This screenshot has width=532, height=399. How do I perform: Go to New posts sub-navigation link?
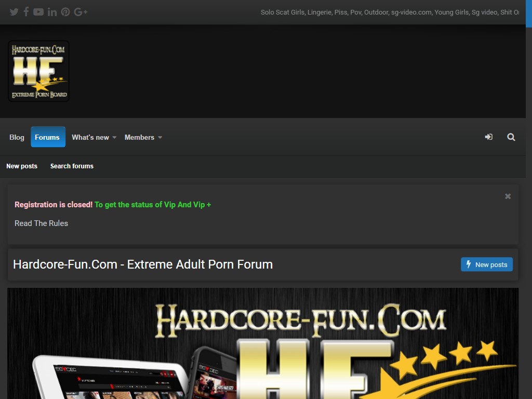22,166
